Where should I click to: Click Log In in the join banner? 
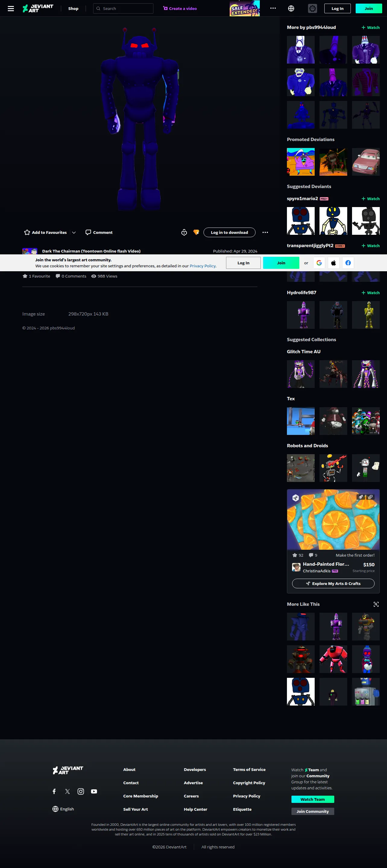point(244,263)
